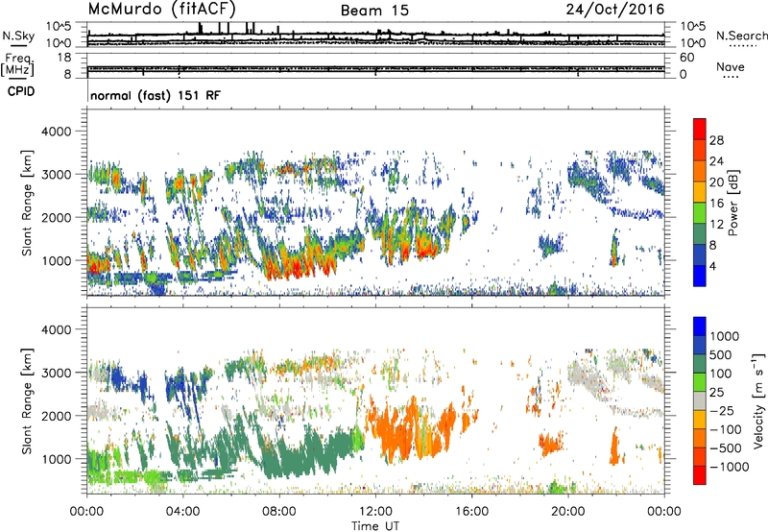
Task: Select the N.Sky legend label
Action: click(18, 36)
